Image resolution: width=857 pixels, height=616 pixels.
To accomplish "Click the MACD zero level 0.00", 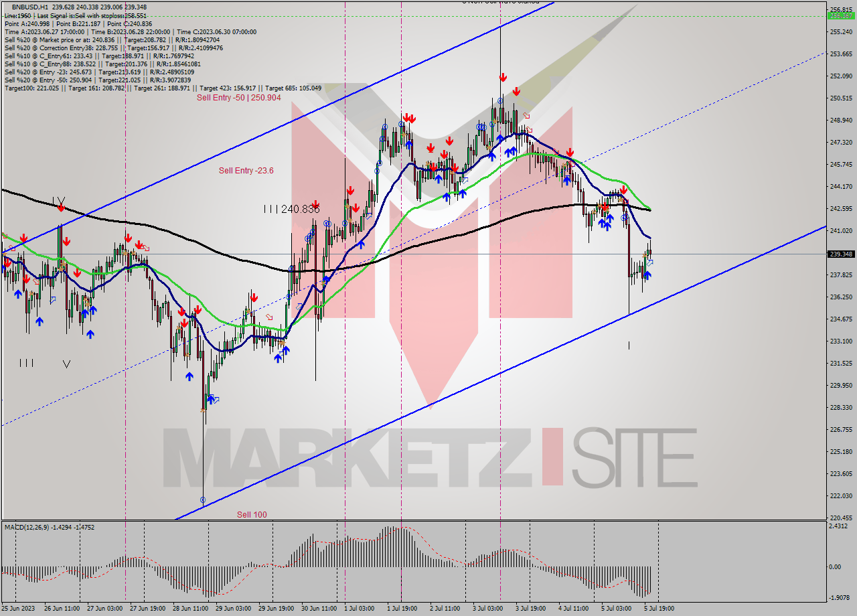I will tap(836, 566).
